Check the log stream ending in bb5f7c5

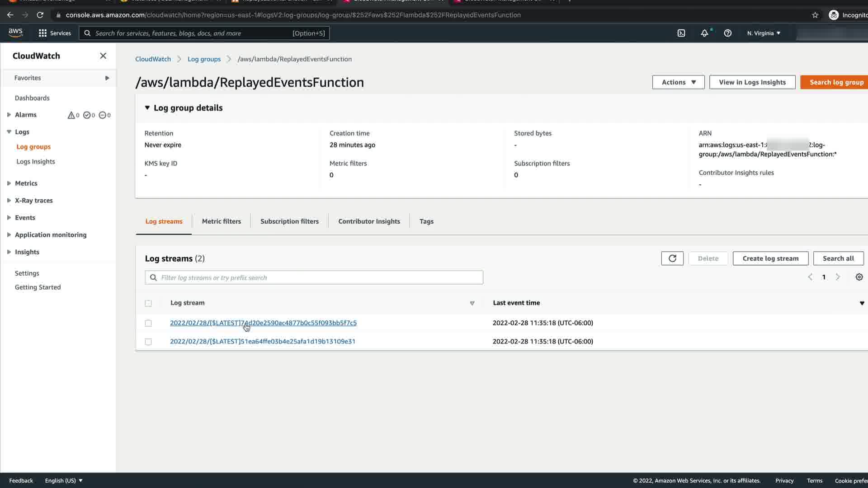click(x=148, y=323)
